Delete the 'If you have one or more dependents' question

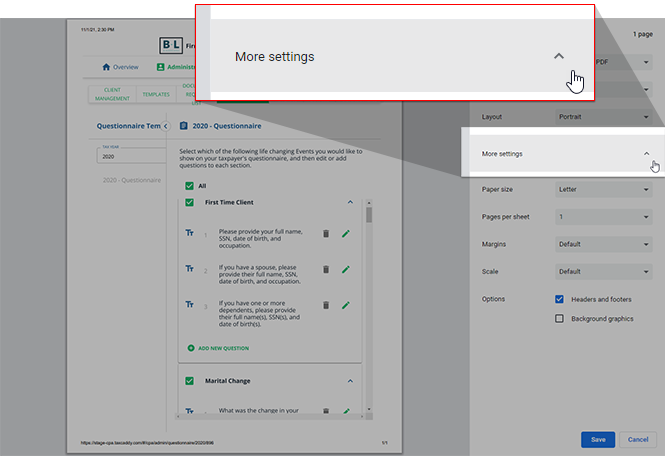[x=326, y=305]
